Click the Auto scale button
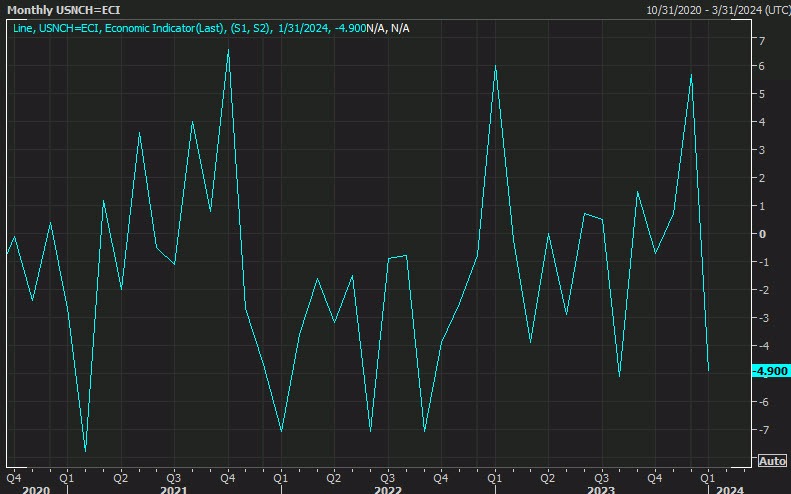 pos(772,461)
